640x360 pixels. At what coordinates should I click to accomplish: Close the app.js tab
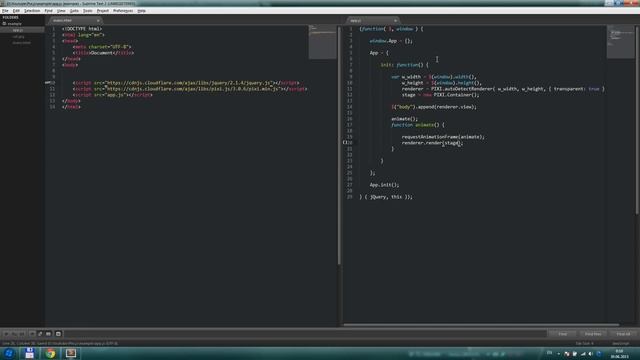click(x=395, y=20)
